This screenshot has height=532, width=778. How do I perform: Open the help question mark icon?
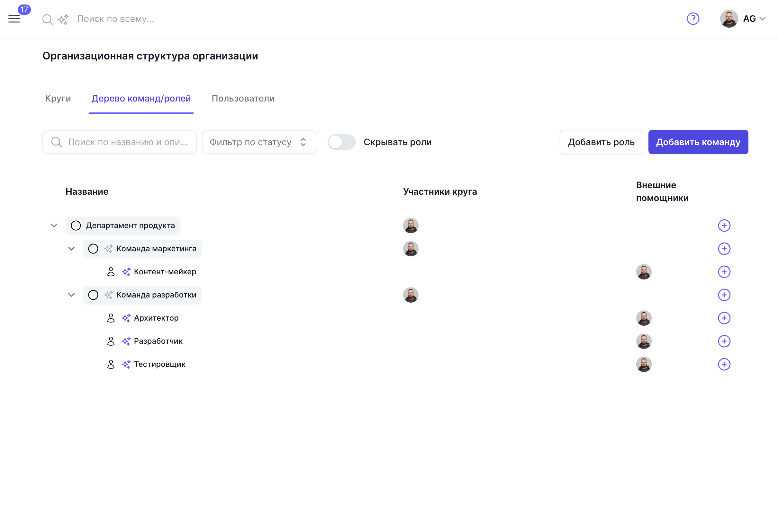click(693, 19)
